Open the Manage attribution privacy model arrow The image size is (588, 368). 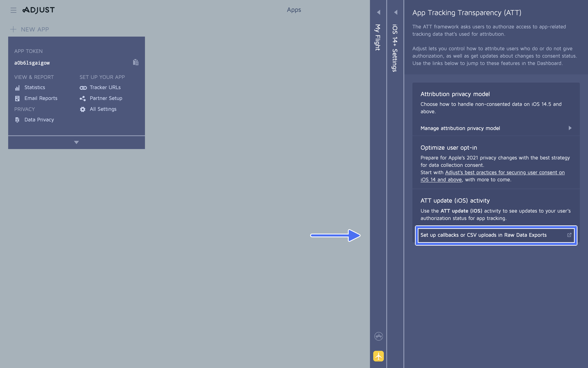click(570, 128)
